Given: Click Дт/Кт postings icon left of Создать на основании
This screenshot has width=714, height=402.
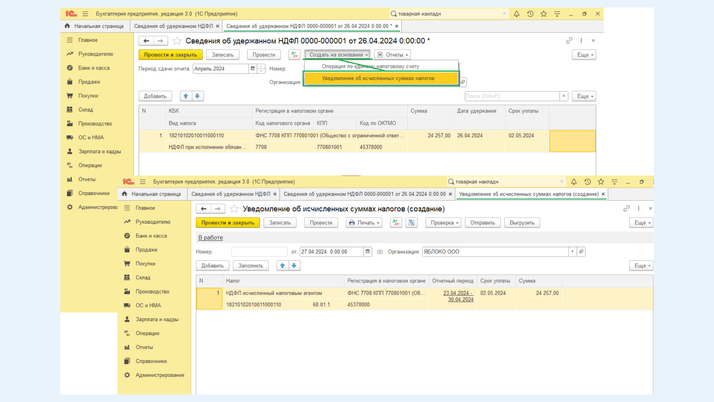Looking at the screenshot, I should (x=294, y=55).
